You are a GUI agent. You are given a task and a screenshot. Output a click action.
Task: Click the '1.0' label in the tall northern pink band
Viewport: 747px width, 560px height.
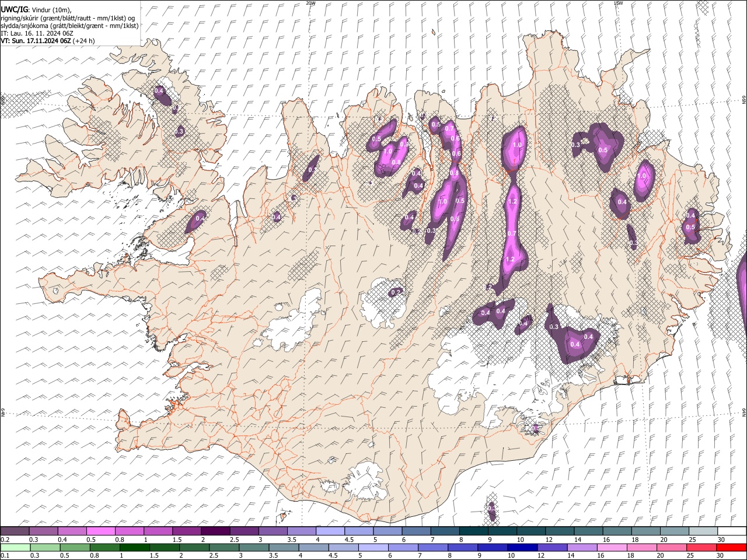click(x=517, y=145)
